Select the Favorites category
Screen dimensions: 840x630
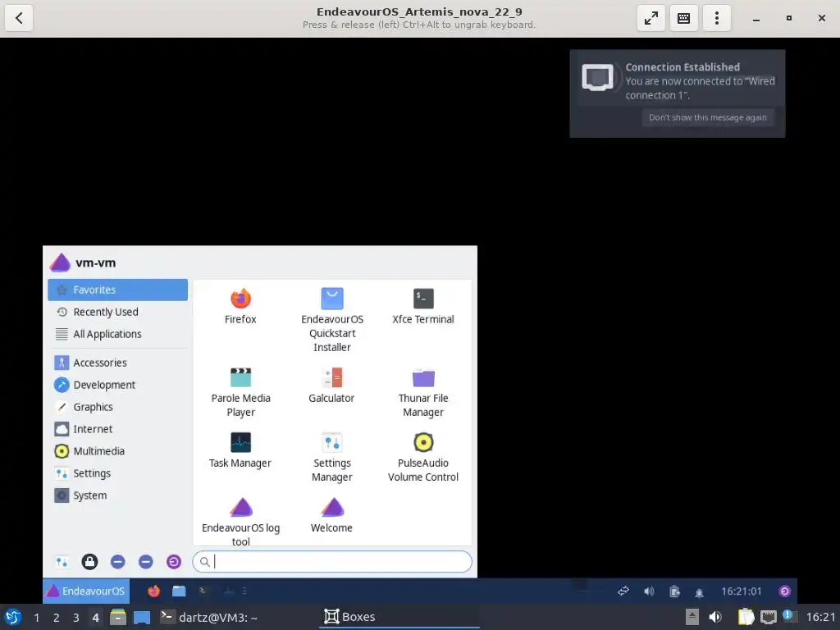point(117,290)
